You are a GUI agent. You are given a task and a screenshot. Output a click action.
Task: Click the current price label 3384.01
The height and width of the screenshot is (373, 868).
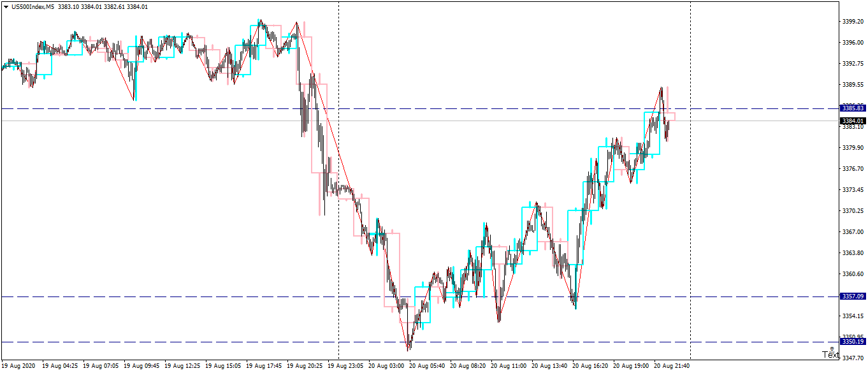pyautogui.click(x=853, y=121)
